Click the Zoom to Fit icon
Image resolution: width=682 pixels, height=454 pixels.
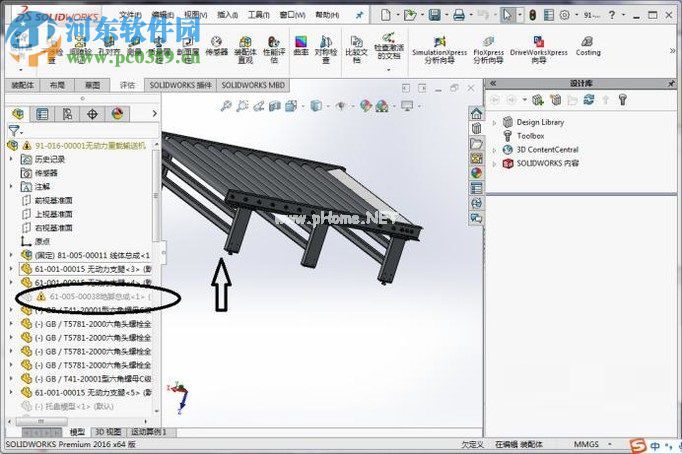(x=226, y=106)
